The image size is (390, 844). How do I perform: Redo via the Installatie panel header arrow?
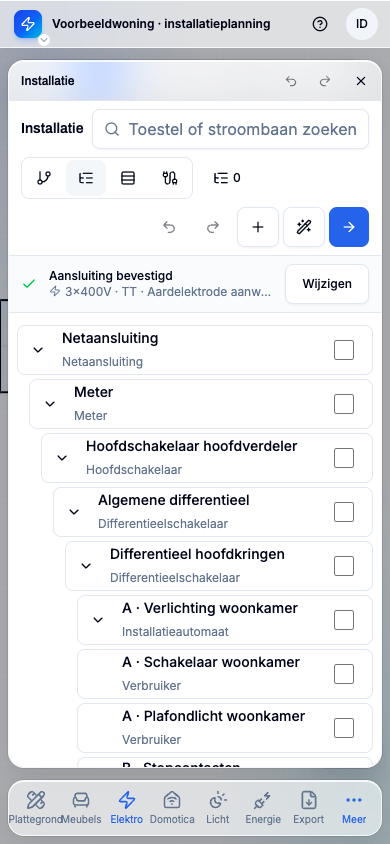coord(325,81)
